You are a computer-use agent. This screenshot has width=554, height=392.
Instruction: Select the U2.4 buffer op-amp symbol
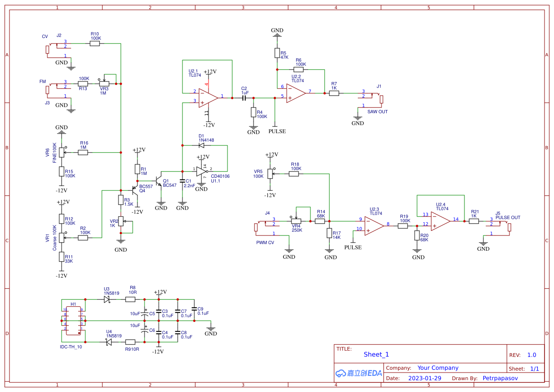[x=441, y=221]
